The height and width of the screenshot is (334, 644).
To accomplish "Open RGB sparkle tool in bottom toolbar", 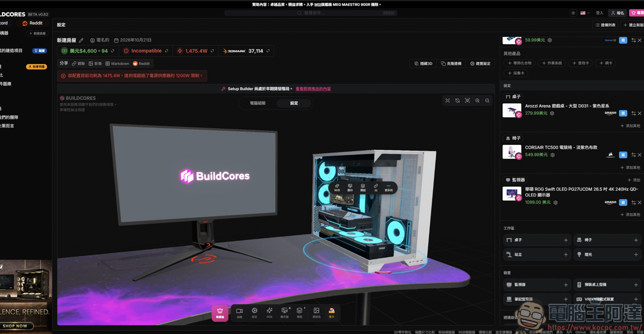I will (x=269, y=312).
